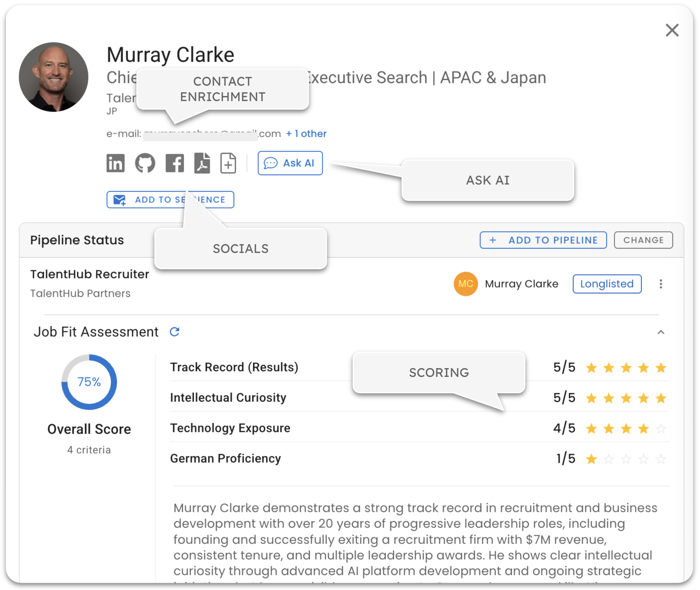Screen dimensions: 700x590
Task: Click the add document icon
Action: point(228,163)
